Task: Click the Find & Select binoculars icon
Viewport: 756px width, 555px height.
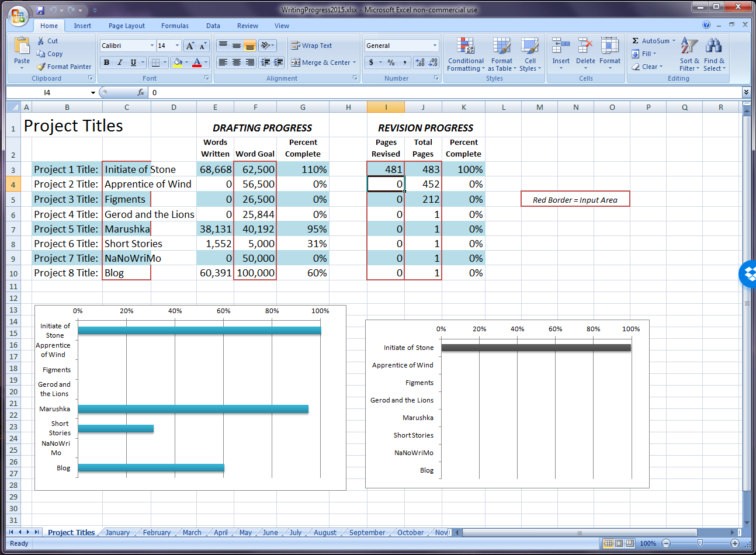Action: (x=714, y=47)
